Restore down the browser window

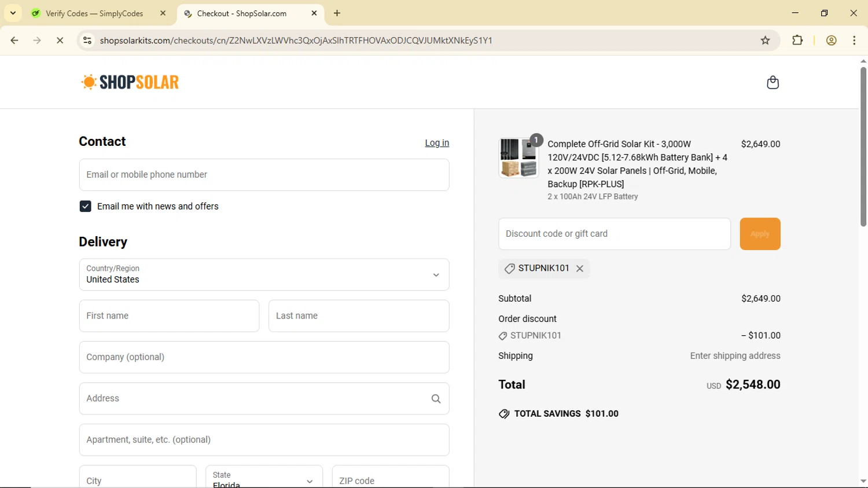point(824,13)
